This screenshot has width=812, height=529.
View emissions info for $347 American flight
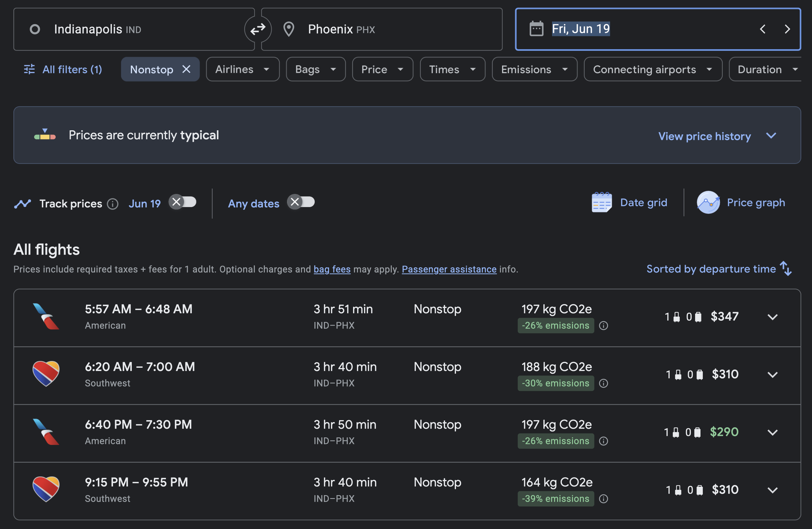603,326
